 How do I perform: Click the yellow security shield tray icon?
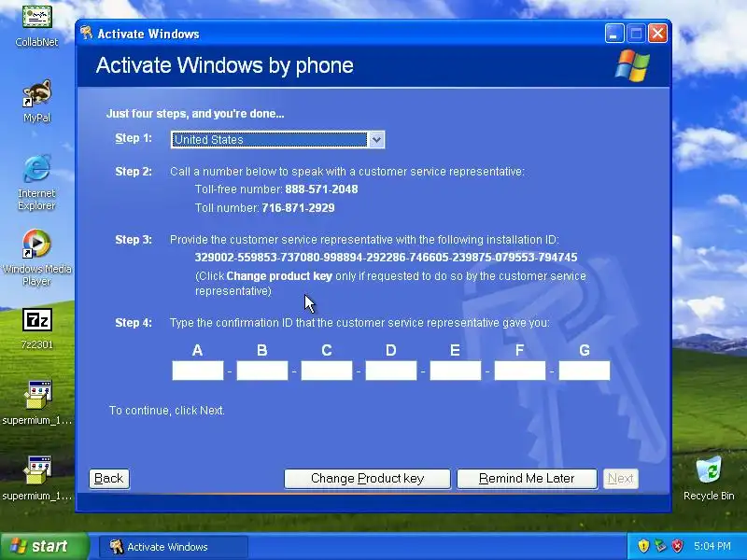coord(643,546)
